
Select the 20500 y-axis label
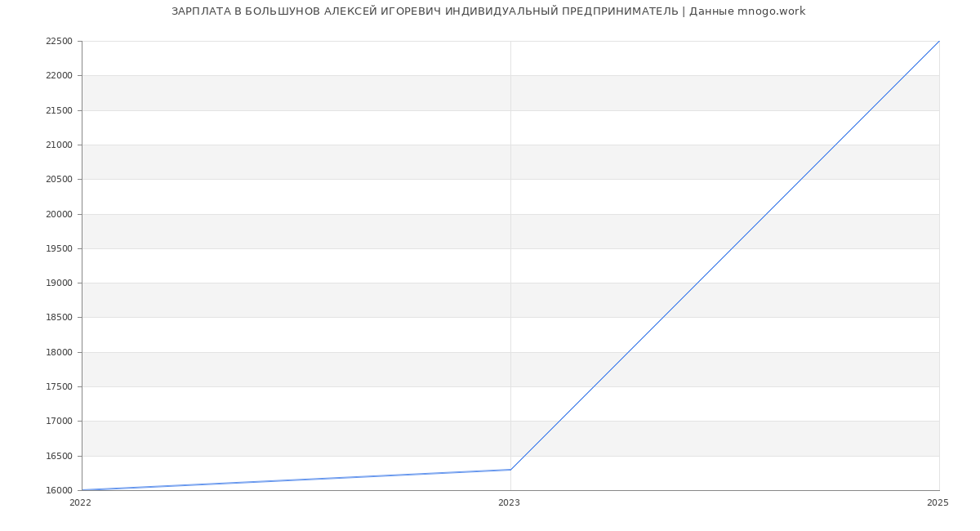(60, 180)
